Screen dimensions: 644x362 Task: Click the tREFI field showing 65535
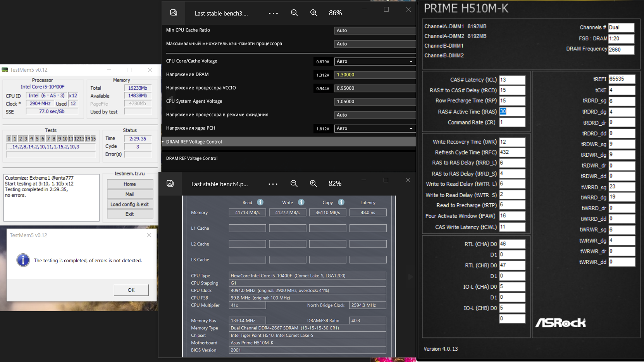click(622, 79)
